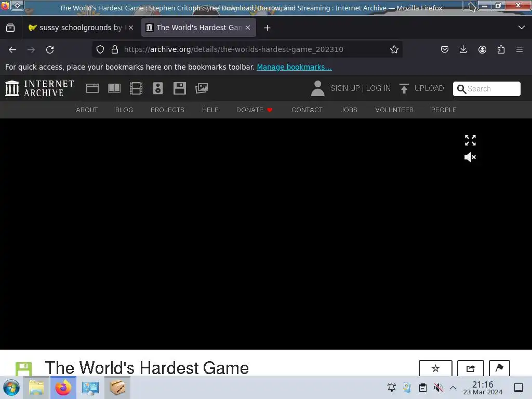Screen dimensions: 532x399
Task: Open the PROJECTS menu item
Action: coord(167,110)
